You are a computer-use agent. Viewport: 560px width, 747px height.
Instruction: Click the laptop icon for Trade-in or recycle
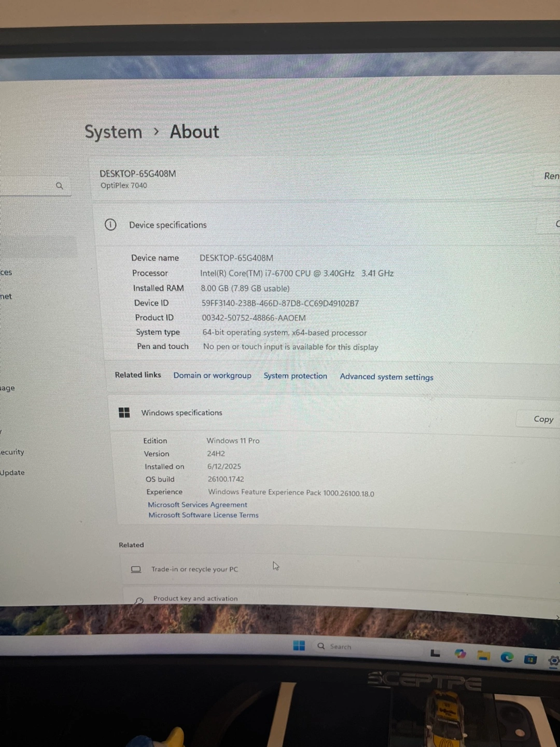136,569
